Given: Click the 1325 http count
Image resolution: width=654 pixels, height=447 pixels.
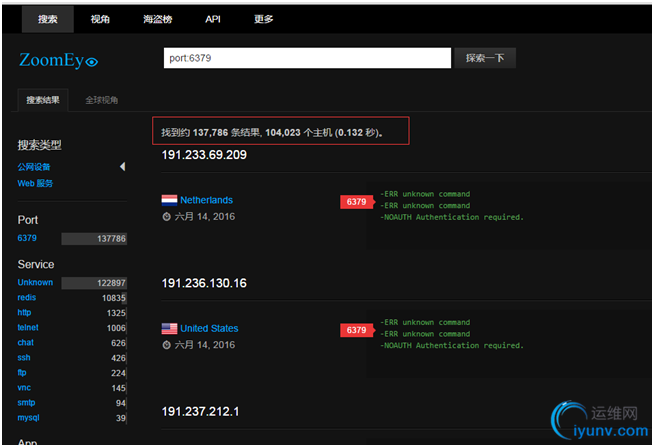Looking at the screenshot, I should (116, 313).
